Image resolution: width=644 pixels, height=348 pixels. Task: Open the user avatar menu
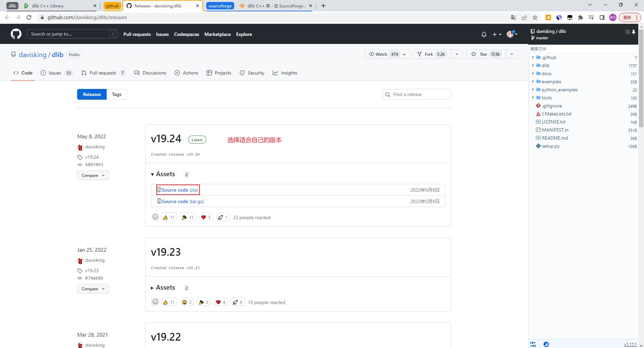tap(512, 34)
